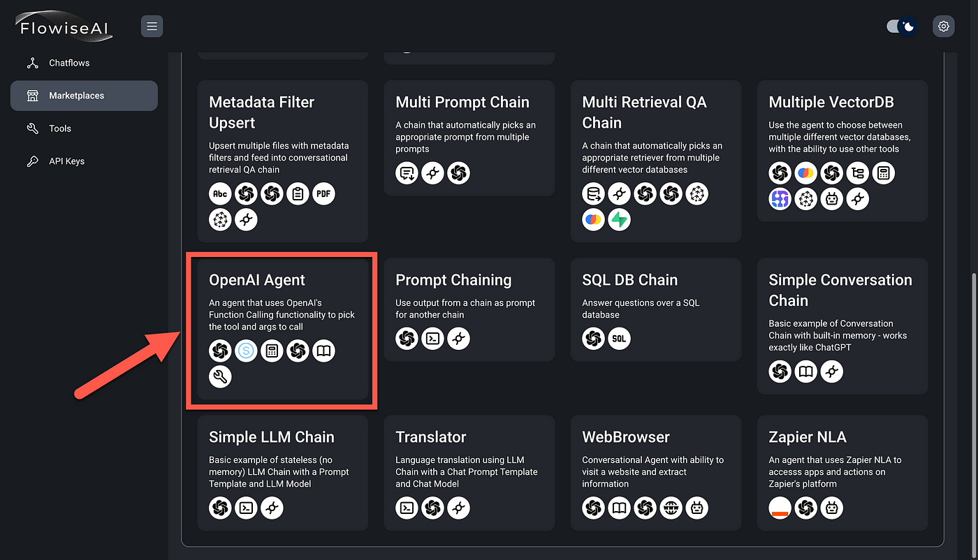Click the Serp API icon in OpenAI Agent card

[x=246, y=351]
